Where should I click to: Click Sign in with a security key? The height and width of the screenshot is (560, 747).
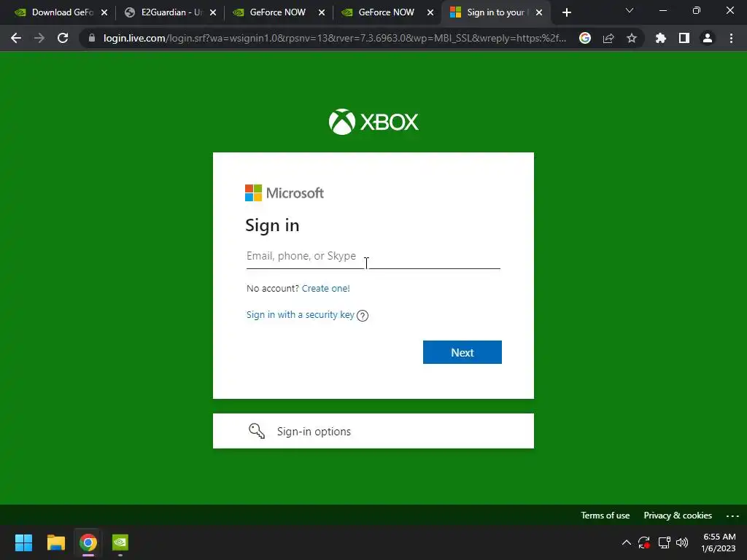(300, 315)
